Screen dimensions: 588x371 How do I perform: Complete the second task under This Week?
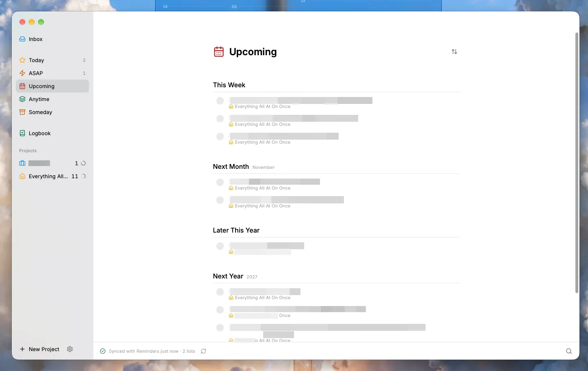click(220, 119)
